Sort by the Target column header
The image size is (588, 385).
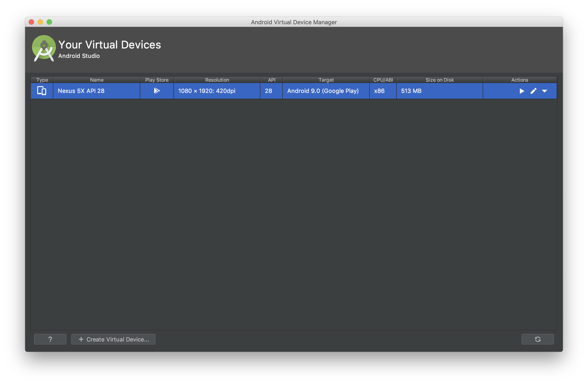click(326, 80)
